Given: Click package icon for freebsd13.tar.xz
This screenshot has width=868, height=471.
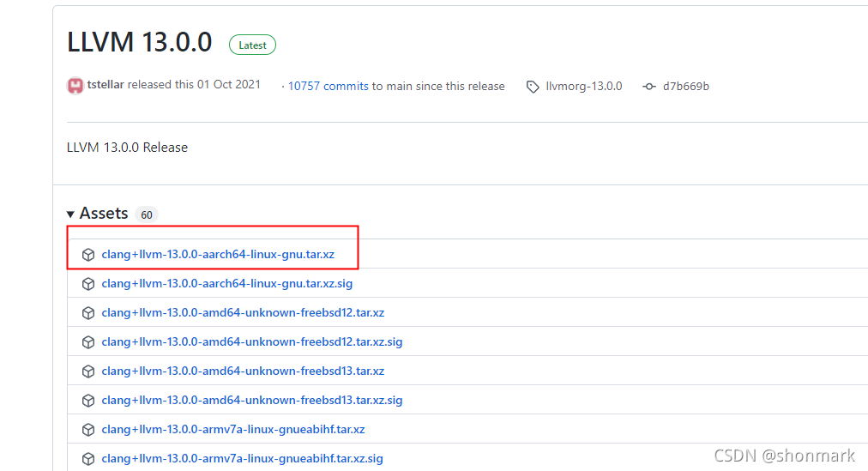Looking at the screenshot, I should [88, 371].
